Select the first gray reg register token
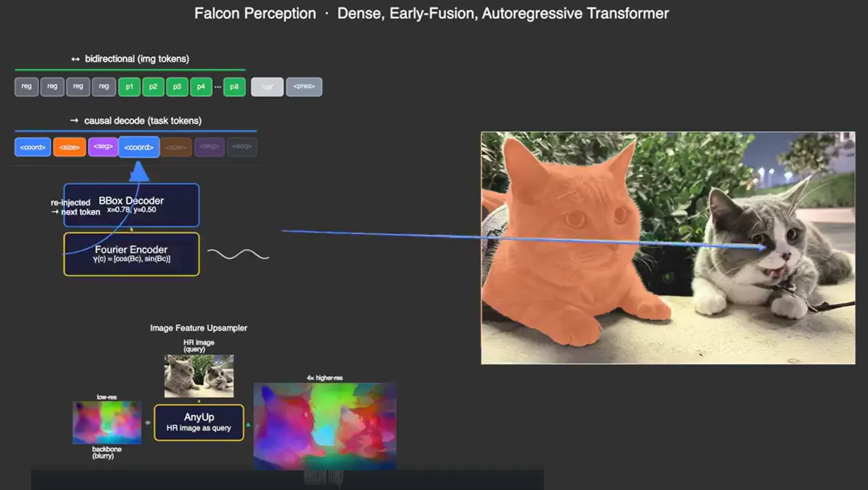Viewport: 868px width, 490px height. coord(26,87)
